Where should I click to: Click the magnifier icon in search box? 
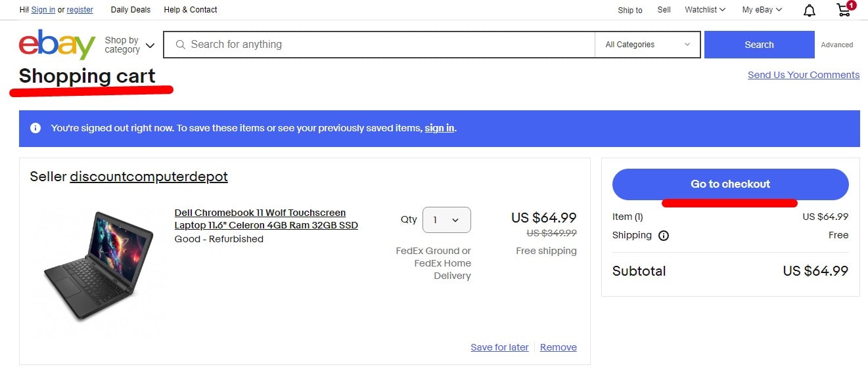pos(181,45)
